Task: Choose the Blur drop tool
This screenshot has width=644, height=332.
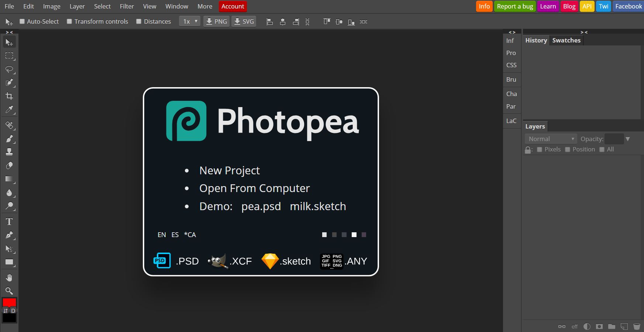Action: click(9, 192)
